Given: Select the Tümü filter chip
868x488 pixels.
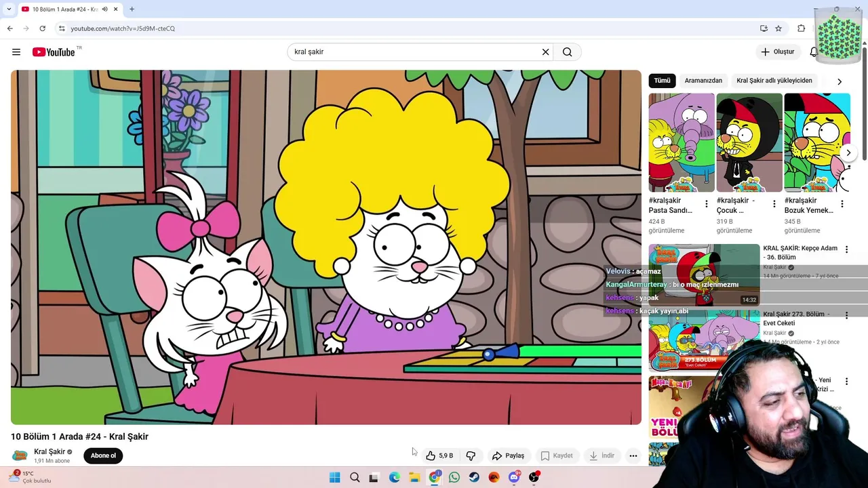Looking at the screenshot, I should [x=662, y=81].
